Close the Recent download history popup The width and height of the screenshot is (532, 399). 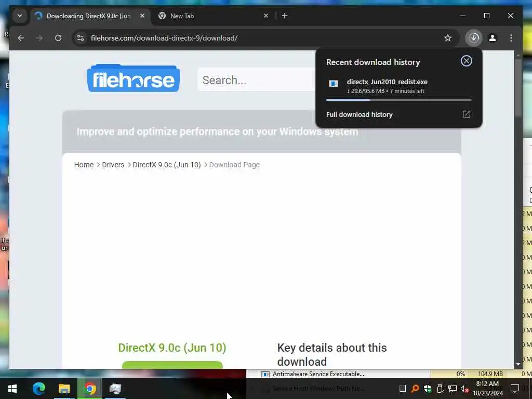tap(467, 61)
